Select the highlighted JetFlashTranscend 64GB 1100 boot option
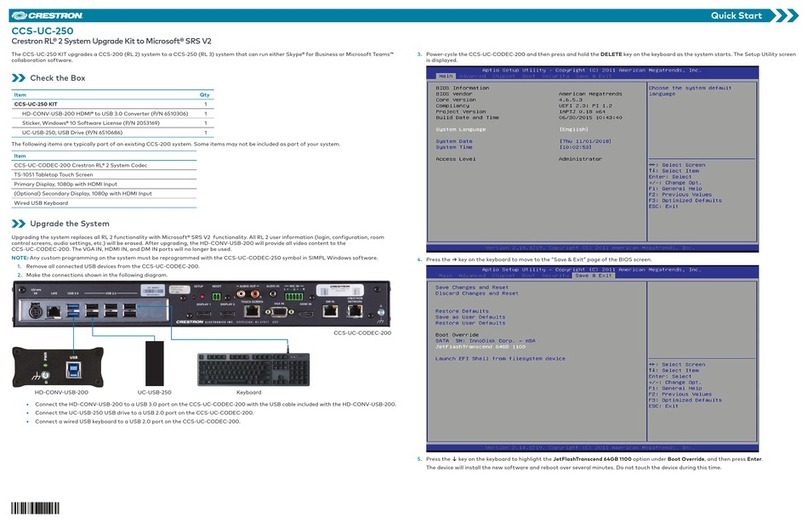Viewport: 808px width, 523px height. coord(480,347)
